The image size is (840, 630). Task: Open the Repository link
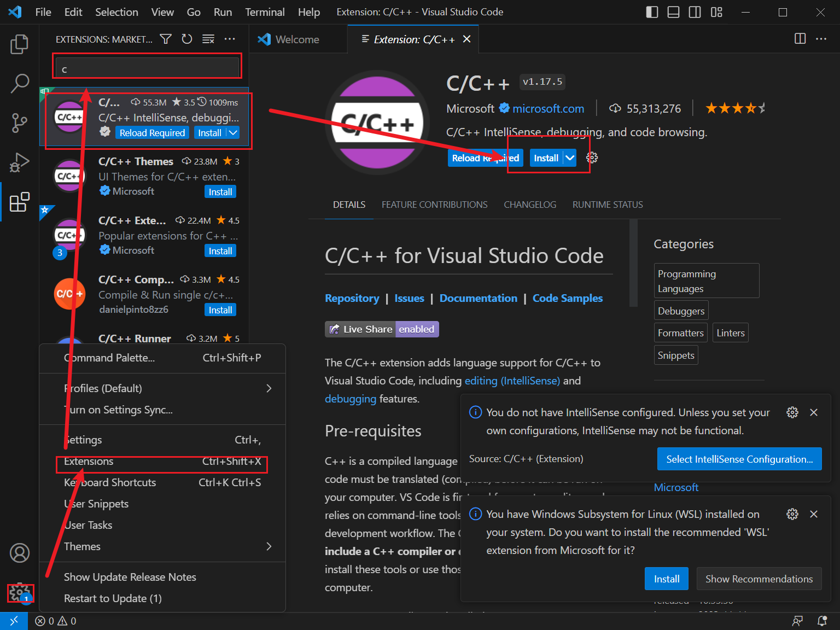click(x=352, y=298)
